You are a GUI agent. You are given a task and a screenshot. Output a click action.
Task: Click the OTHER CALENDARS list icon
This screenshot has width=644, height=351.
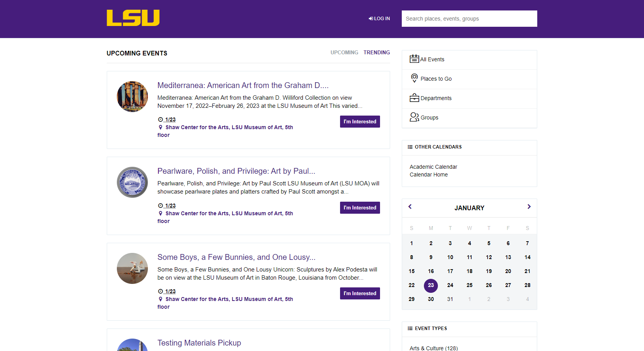[410, 147]
